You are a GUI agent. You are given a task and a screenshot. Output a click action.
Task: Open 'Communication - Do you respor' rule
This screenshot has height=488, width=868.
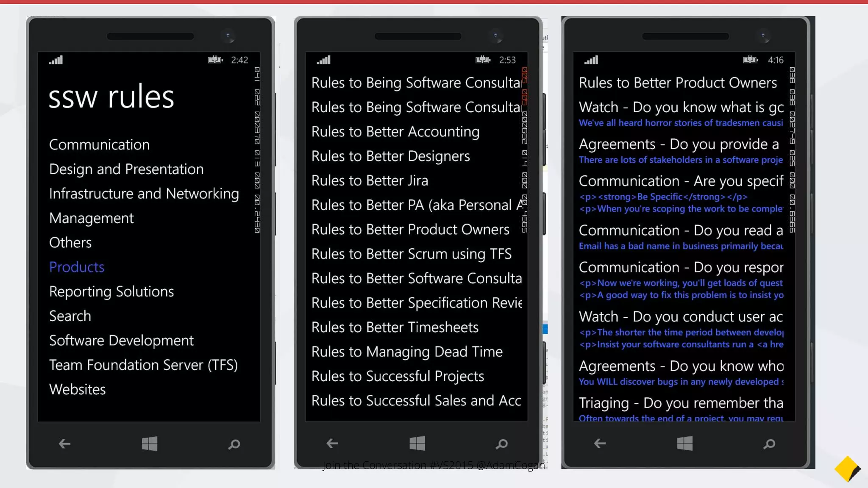[x=681, y=267]
